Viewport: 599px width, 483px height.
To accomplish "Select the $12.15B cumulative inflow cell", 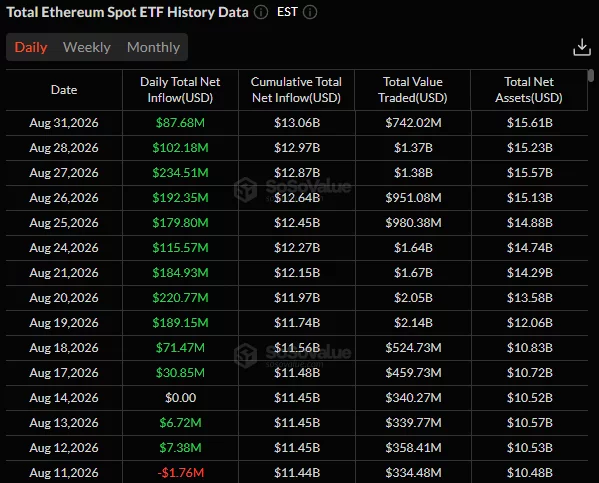I will tap(297, 272).
